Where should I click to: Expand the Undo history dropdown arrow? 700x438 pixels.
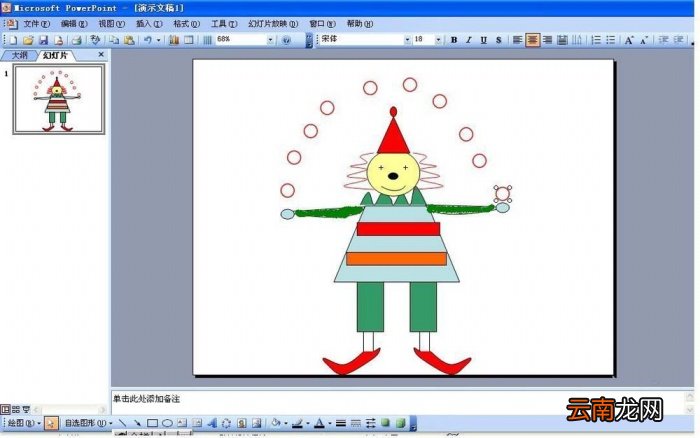[x=158, y=40]
